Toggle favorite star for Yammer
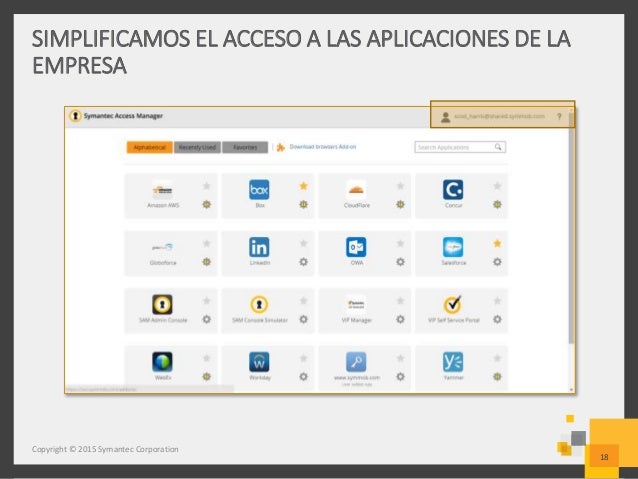 click(x=497, y=358)
